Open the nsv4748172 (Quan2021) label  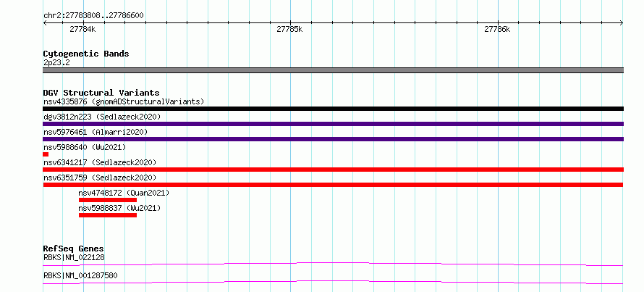[x=124, y=193]
